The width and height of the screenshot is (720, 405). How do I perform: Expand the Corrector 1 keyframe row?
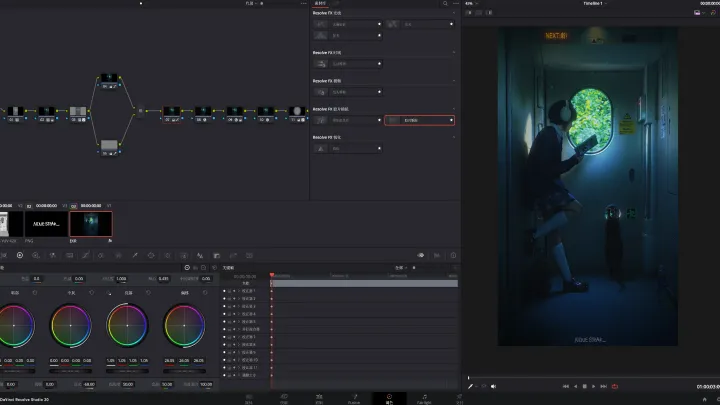[238, 291]
